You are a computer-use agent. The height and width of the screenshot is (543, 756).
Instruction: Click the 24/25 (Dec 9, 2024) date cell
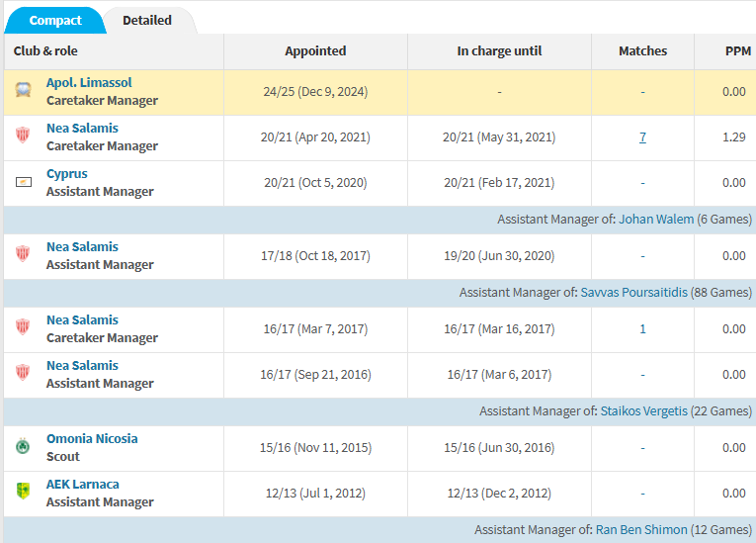[315, 92]
